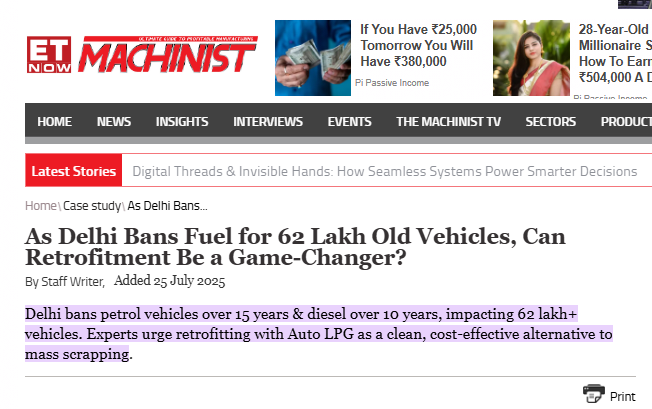Navigate to INTERVIEWS page
The width and height of the screenshot is (652, 409).
click(x=268, y=122)
